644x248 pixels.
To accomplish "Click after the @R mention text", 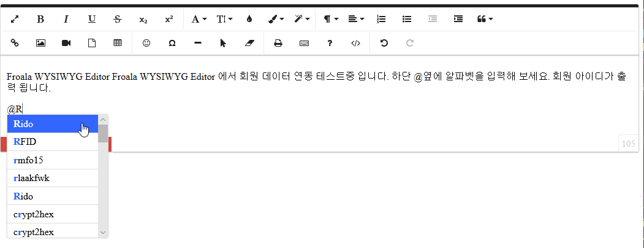I will click(x=23, y=109).
